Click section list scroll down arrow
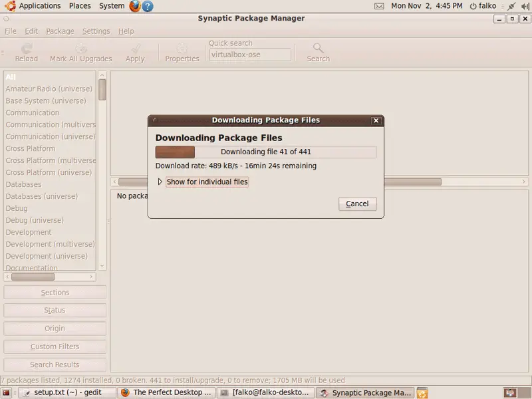 [x=102, y=267]
